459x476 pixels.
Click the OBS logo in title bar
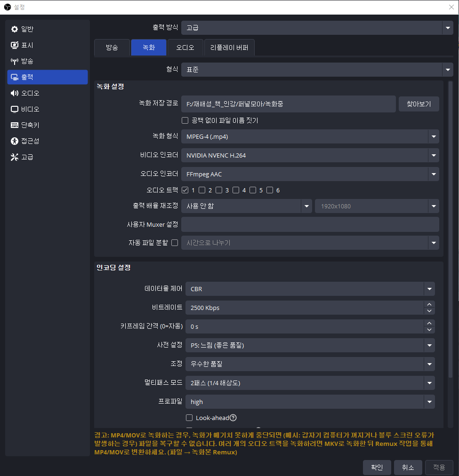click(x=7, y=7)
